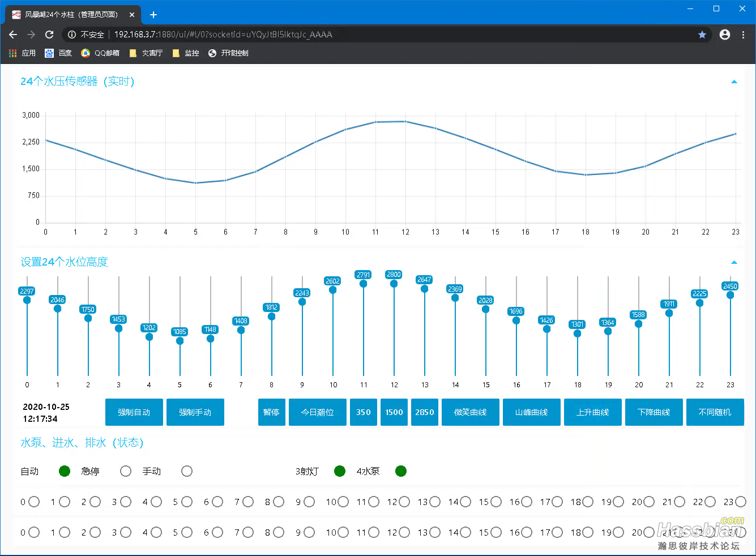Open QQ邮箱 bookmark
The height and width of the screenshot is (556, 756).
pos(100,53)
